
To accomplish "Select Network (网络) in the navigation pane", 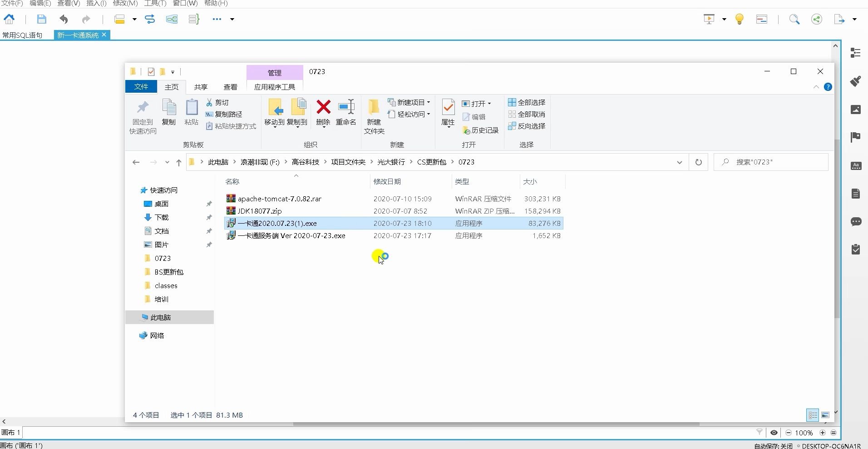I will pos(157,335).
